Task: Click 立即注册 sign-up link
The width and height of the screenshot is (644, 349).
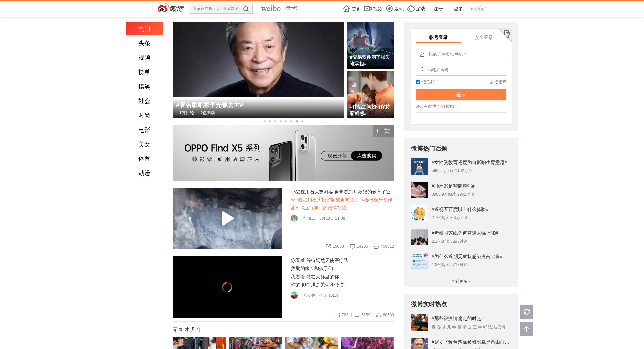Action: 448,106
